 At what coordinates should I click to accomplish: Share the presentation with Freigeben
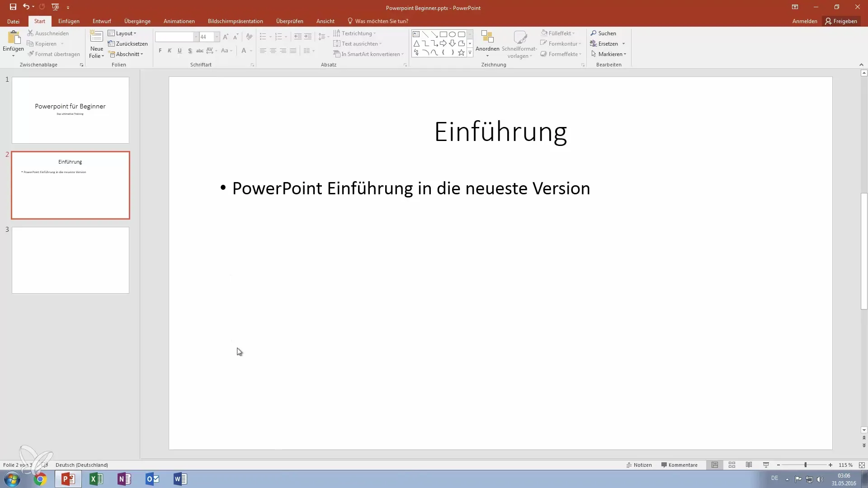[x=841, y=21]
